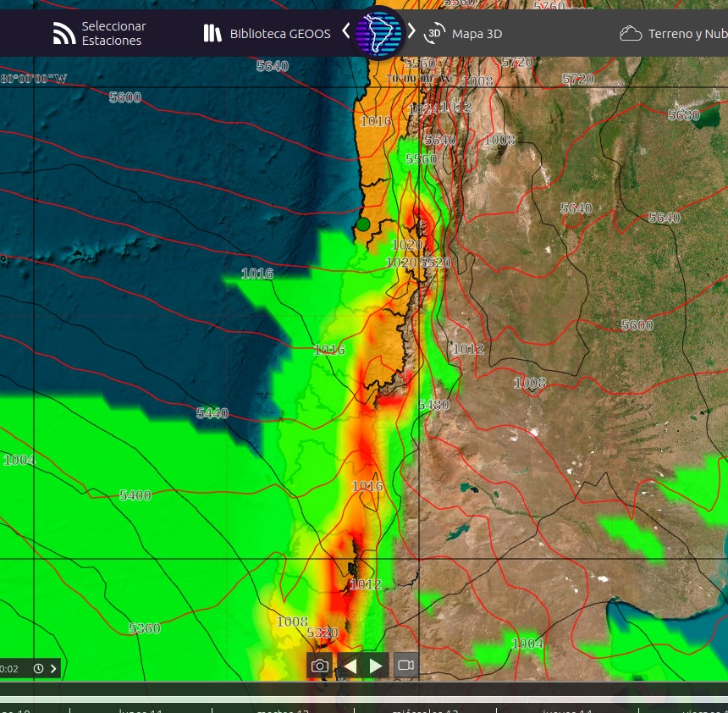Click right chevron beside the globe logo

pos(411,31)
